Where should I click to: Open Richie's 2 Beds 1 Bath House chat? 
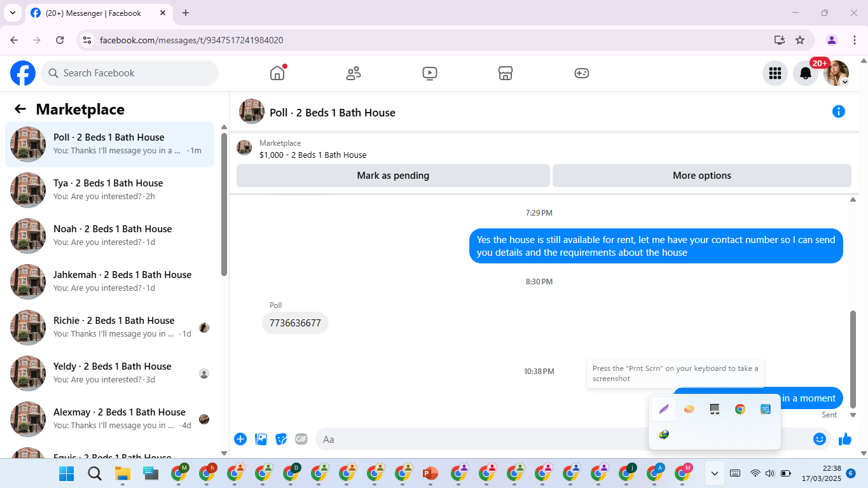[x=110, y=328]
